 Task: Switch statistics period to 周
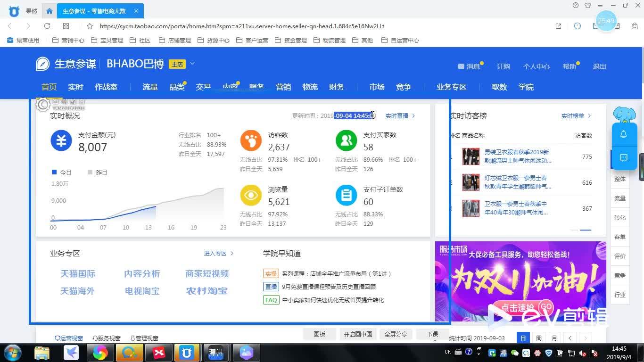pyautogui.click(x=538, y=338)
